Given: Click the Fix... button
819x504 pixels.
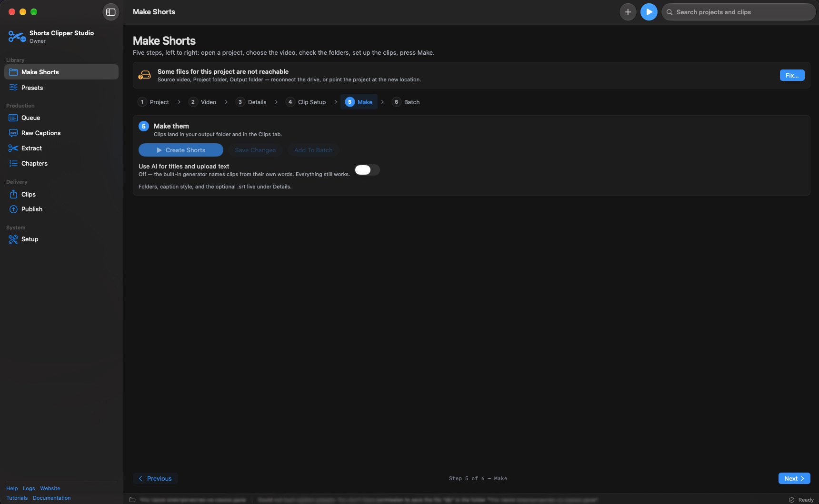Looking at the screenshot, I should coord(792,75).
